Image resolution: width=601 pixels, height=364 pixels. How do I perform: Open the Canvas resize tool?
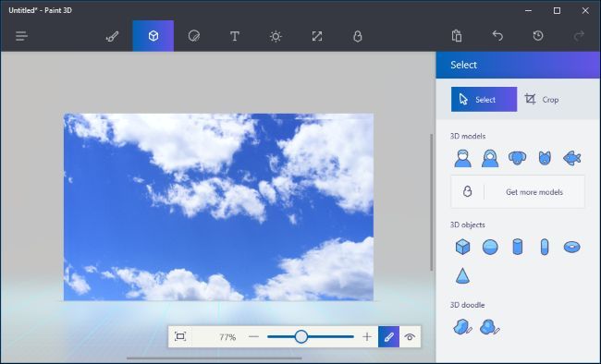coord(316,36)
